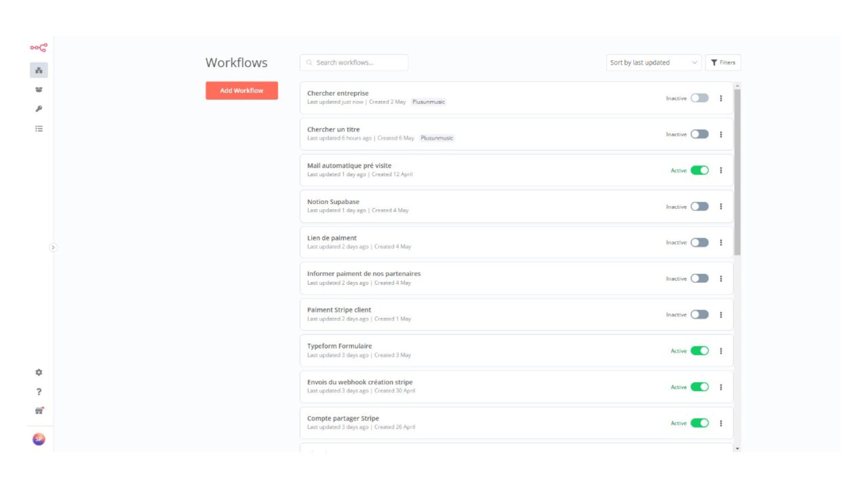Open more options for Paiment Stripe client
The width and height of the screenshot is (868, 488).
click(720, 314)
